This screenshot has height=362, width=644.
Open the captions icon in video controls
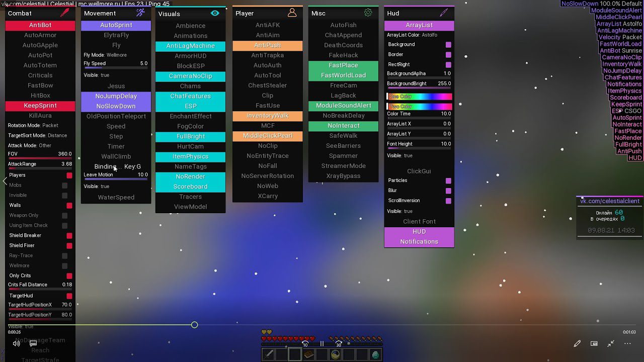pyautogui.click(x=33, y=343)
